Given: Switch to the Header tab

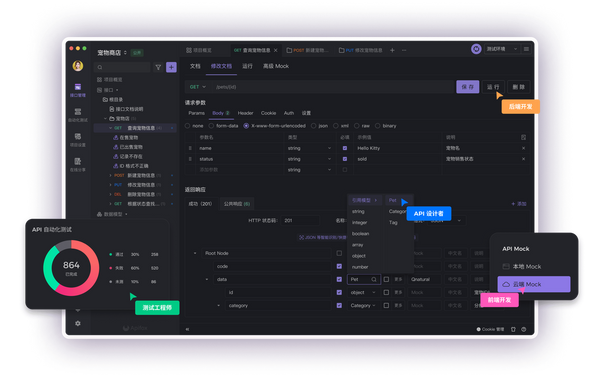Looking at the screenshot, I should point(245,113).
